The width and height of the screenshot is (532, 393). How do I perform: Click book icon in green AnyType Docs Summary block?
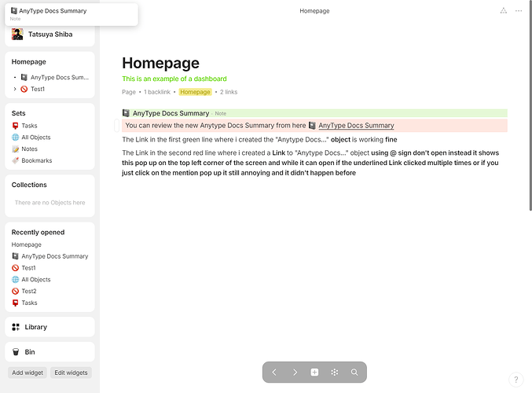pos(126,113)
